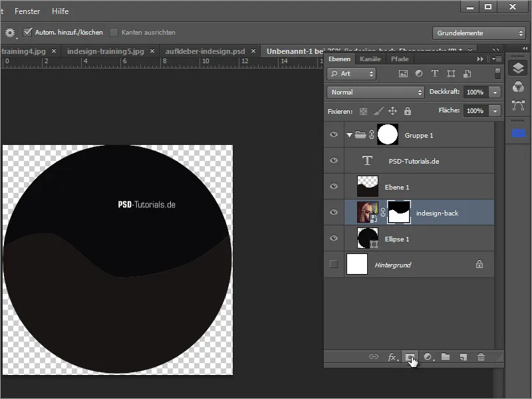532x399 pixels.
Task: Open the Deckkraft slider dropdown arrow
Action: point(495,92)
